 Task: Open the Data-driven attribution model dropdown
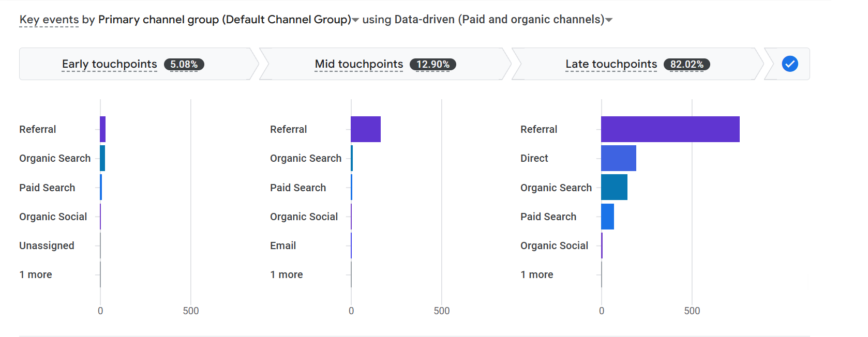pyautogui.click(x=610, y=21)
